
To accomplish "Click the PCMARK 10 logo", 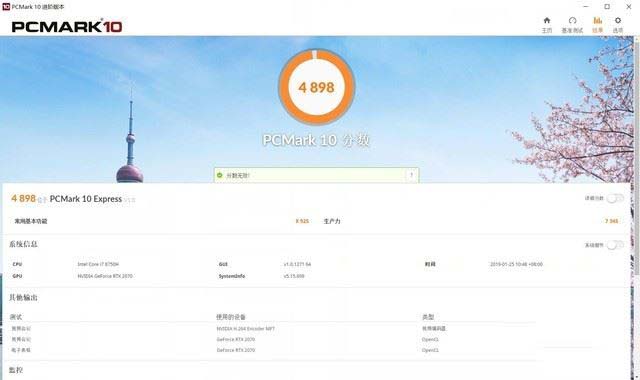I will pos(67,27).
